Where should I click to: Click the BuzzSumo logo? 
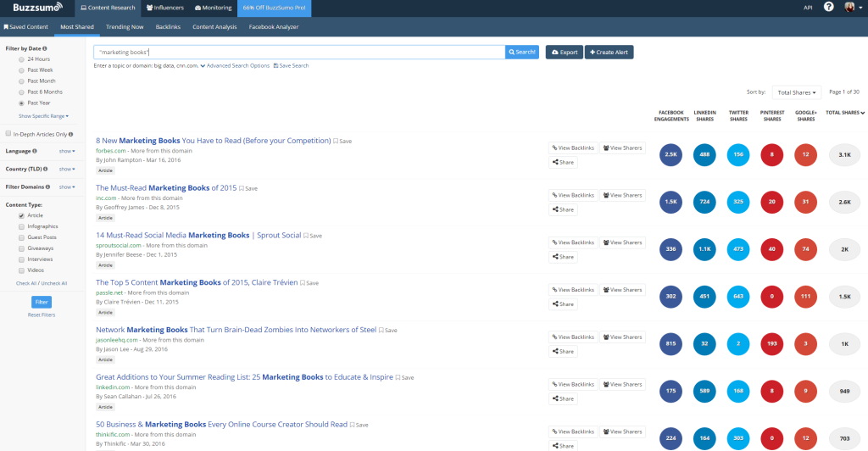pos(34,8)
